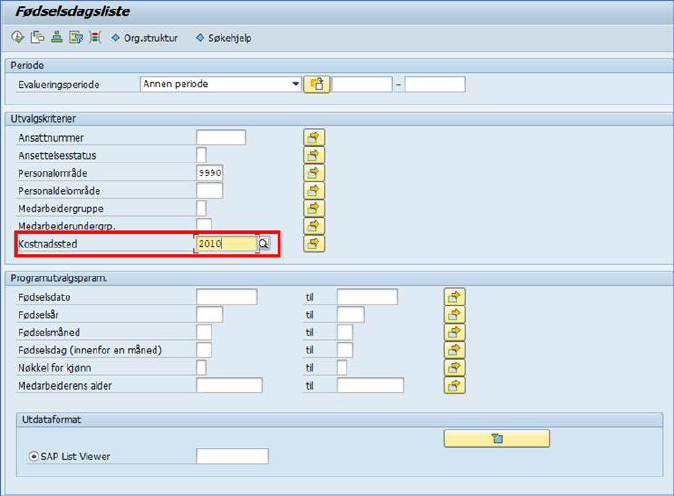Run the report with the Execute icon
This screenshot has height=496, width=674.
[x=18, y=37]
